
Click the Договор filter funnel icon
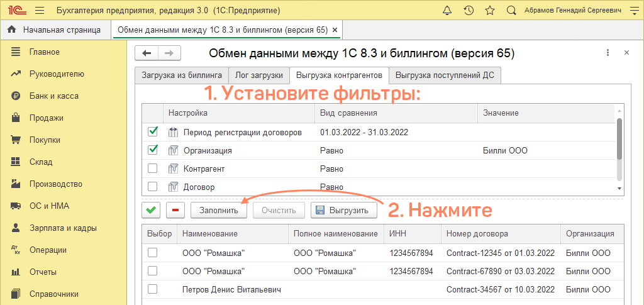coord(173,187)
